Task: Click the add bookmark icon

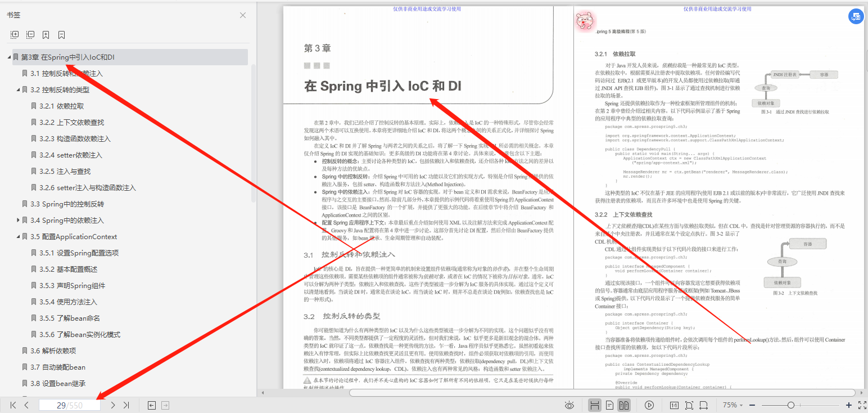Action: point(46,35)
